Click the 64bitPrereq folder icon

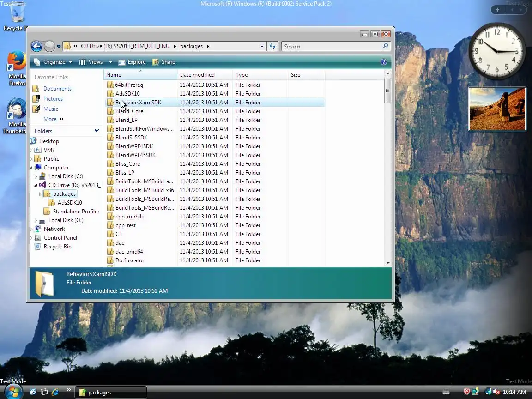click(110, 85)
